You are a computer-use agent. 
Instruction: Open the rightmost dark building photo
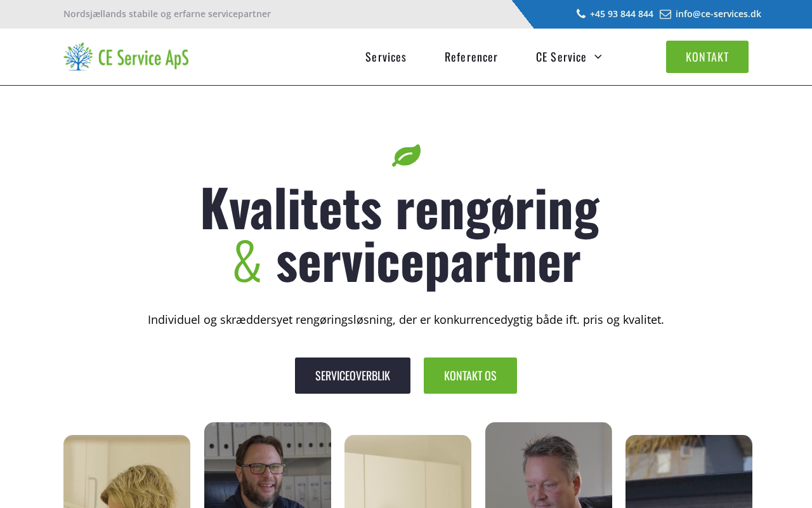689,471
